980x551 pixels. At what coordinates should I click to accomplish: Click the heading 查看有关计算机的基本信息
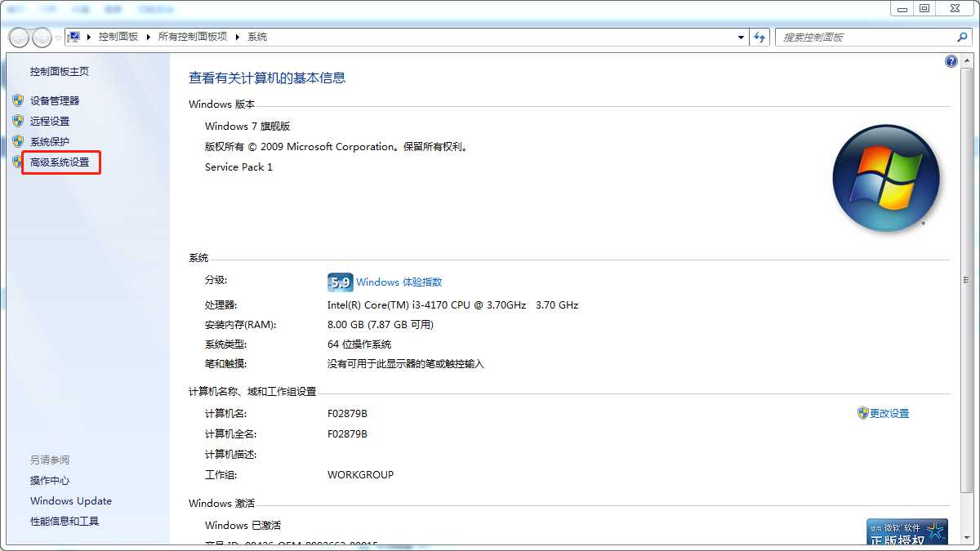pos(267,78)
